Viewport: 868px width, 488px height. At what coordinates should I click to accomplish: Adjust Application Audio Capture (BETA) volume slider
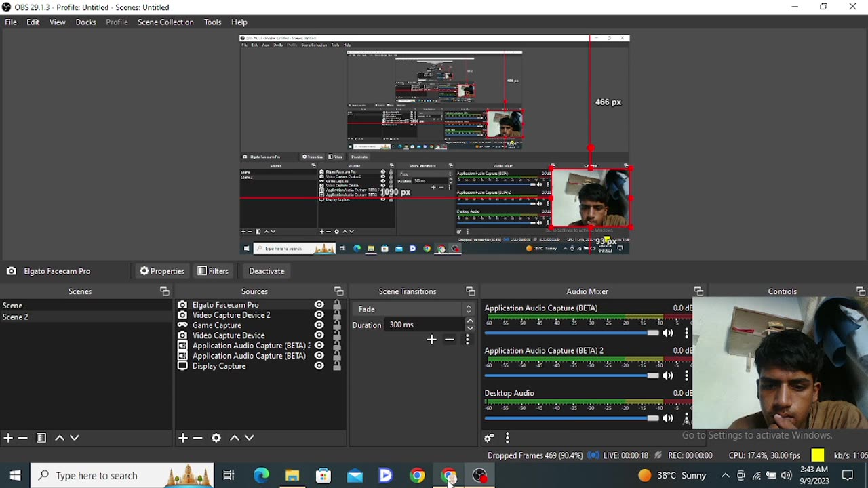pos(571,333)
